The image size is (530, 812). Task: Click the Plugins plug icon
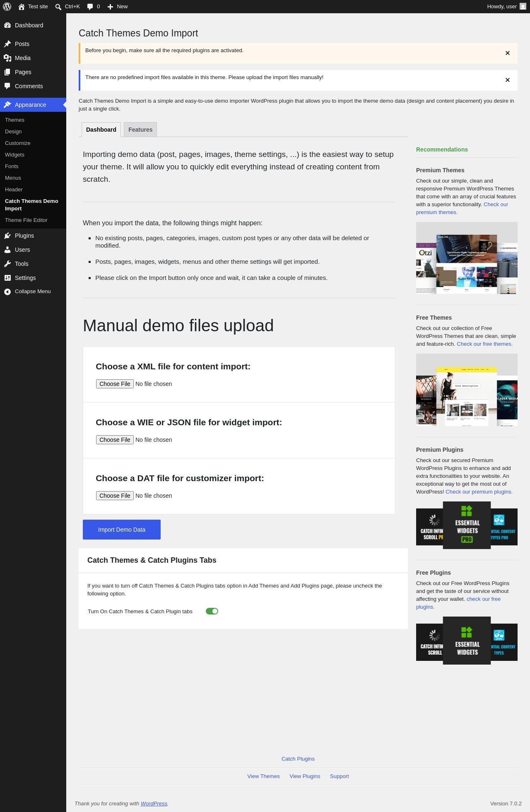(7, 236)
